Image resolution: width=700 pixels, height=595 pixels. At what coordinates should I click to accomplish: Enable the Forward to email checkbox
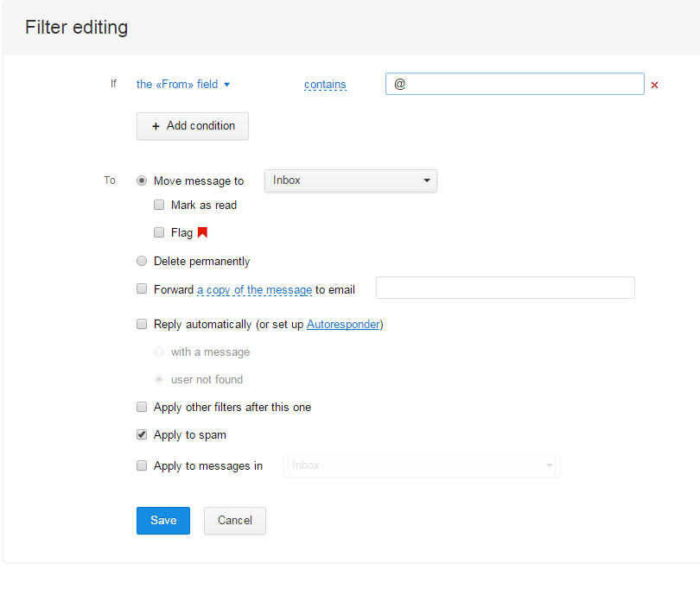[x=142, y=289]
